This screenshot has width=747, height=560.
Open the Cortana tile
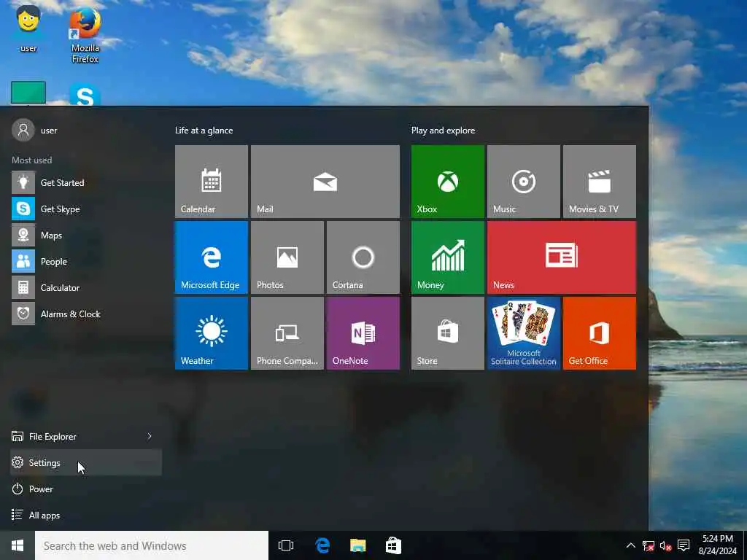[363, 257]
